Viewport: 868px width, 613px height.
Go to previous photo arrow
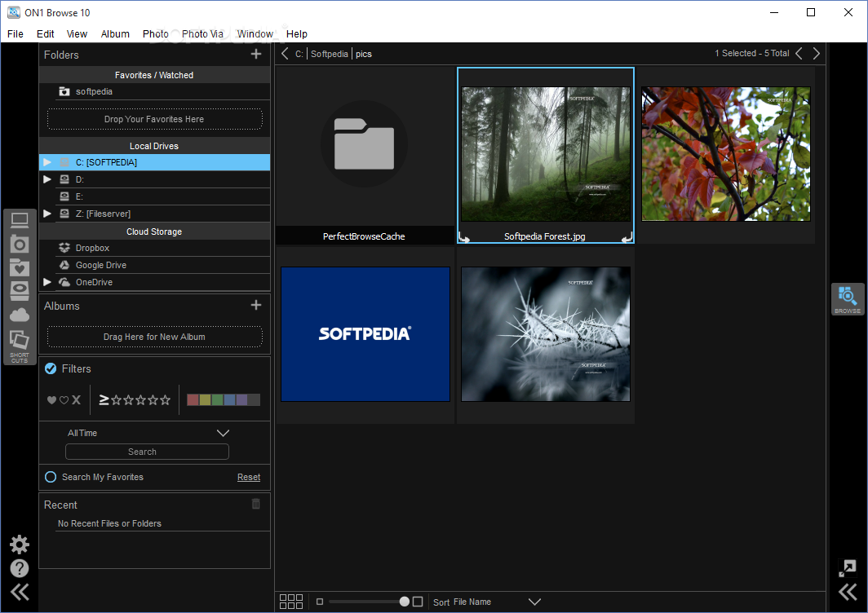pos(799,54)
